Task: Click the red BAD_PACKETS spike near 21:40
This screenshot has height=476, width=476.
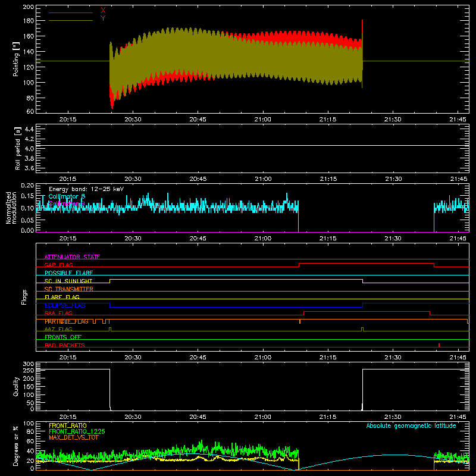Action: 439,345
